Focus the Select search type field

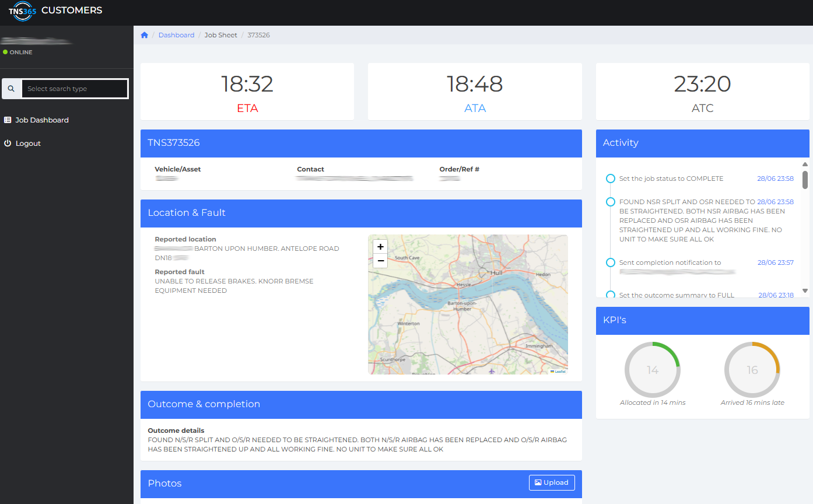pos(75,89)
